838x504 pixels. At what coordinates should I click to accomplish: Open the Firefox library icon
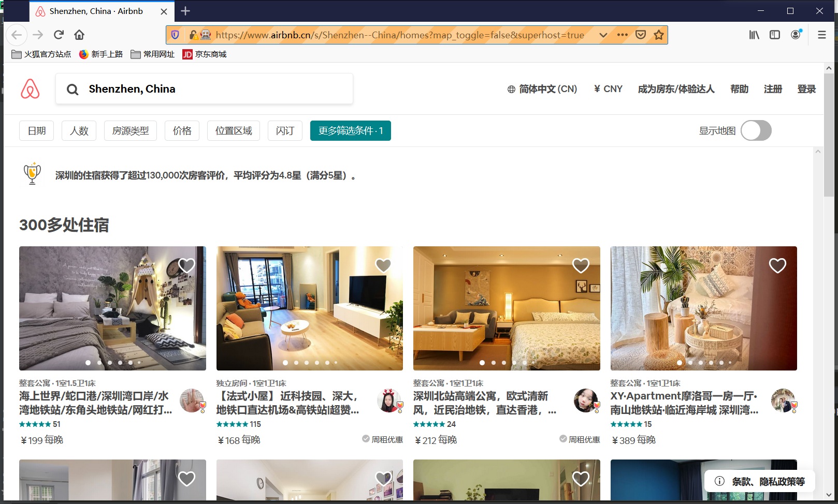click(754, 35)
